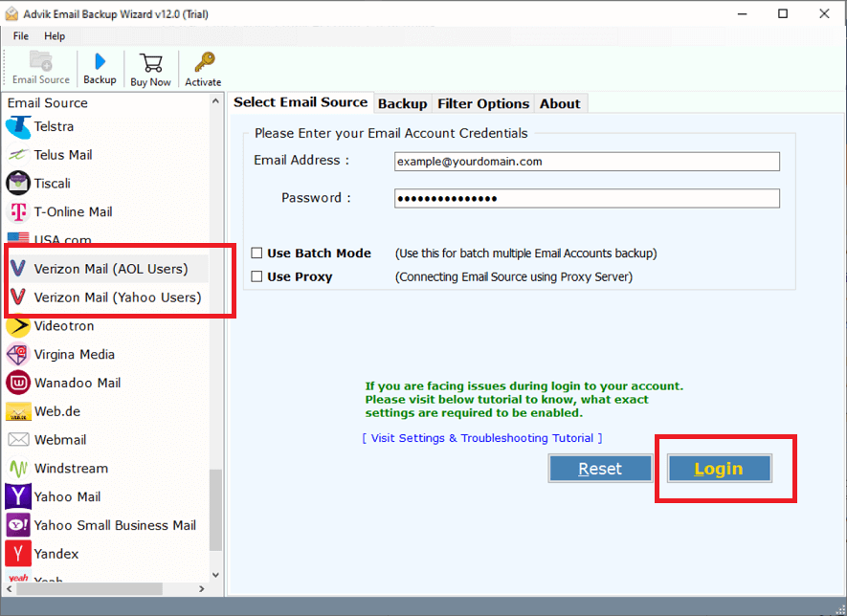Select the "Windstream" list label
This screenshot has width=847, height=616.
point(71,468)
